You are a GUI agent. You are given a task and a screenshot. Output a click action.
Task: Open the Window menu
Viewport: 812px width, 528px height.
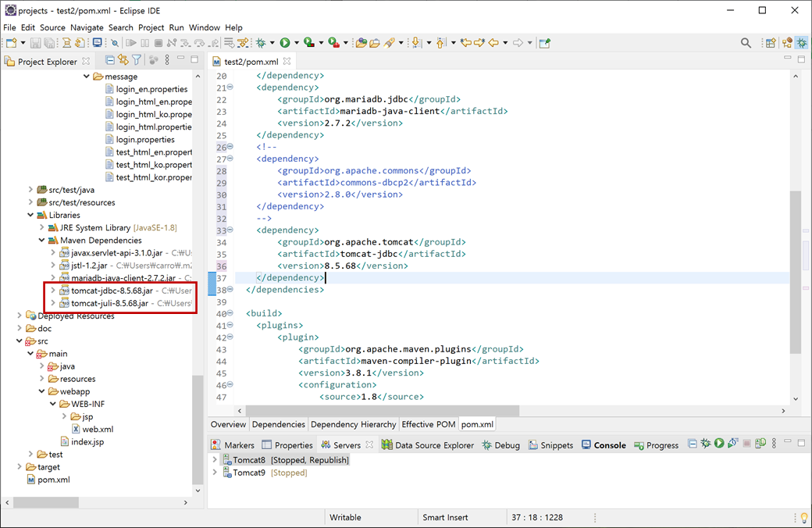click(x=204, y=27)
